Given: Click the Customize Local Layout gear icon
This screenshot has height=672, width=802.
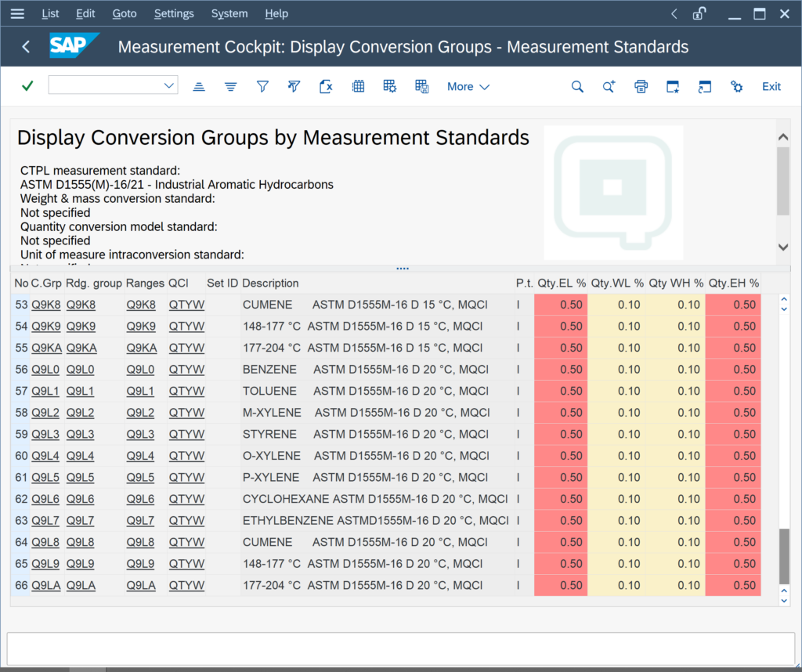Looking at the screenshot, I should pyautogui.click(x=736, y=87).
